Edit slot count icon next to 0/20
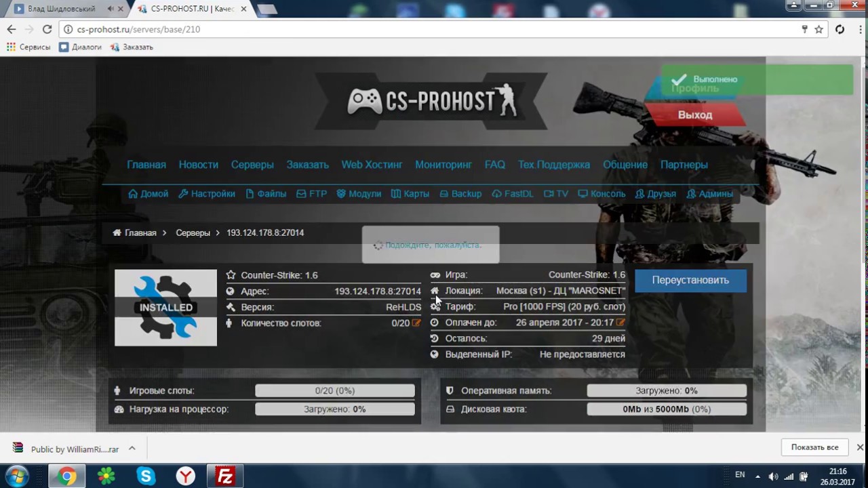Viewport: 868px width, 488px height. [x=416, y=323]
